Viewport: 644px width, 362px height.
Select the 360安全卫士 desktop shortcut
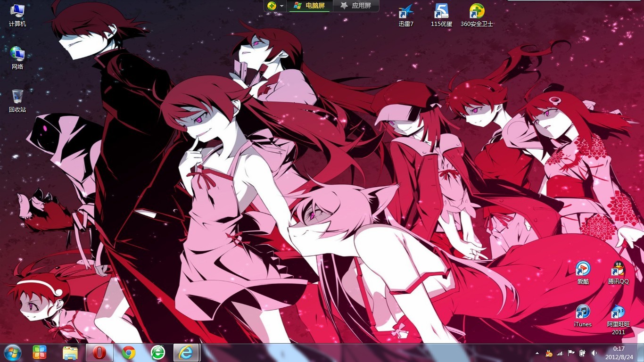pos(477,15)
